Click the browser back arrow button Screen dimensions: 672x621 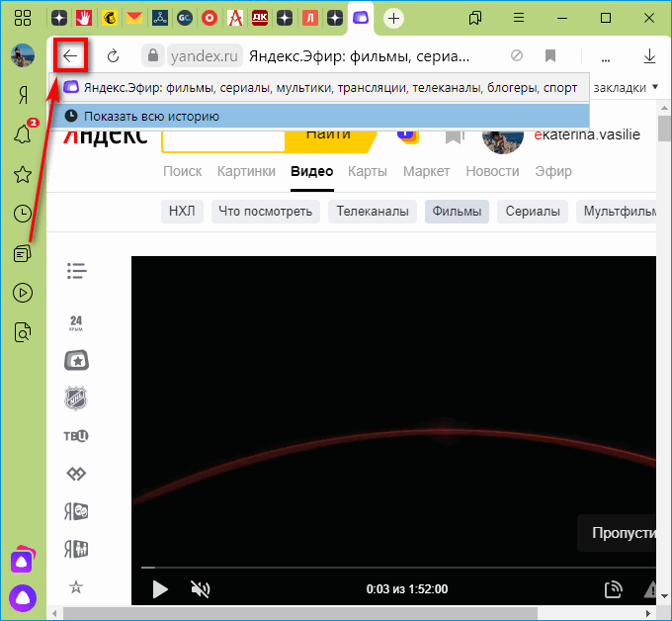[69, 56]
